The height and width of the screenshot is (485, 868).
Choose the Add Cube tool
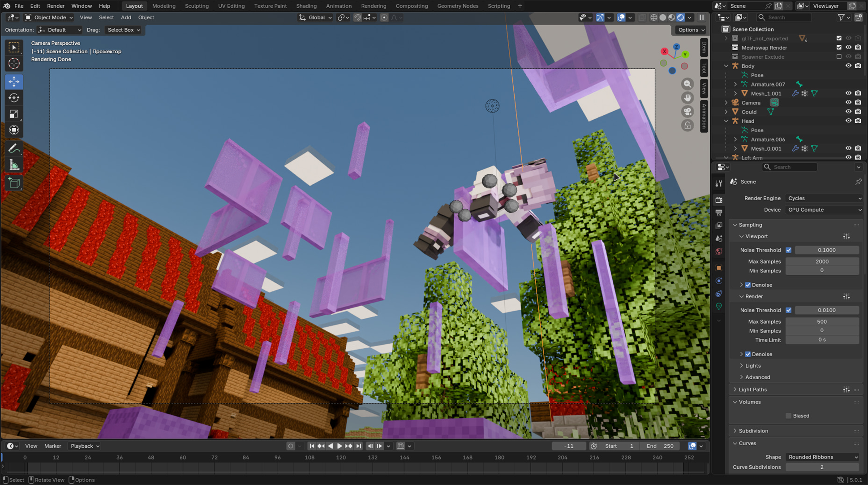click(14, 183)
